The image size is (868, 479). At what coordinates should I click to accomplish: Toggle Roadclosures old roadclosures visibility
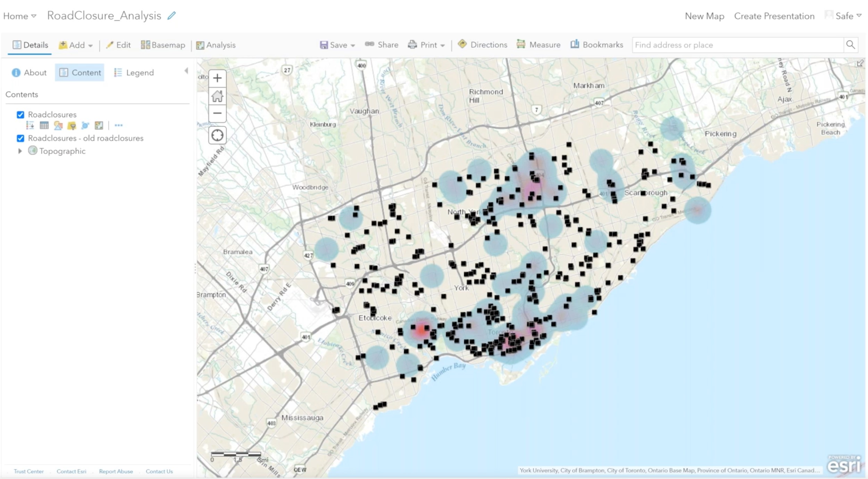tap(20, 138)
